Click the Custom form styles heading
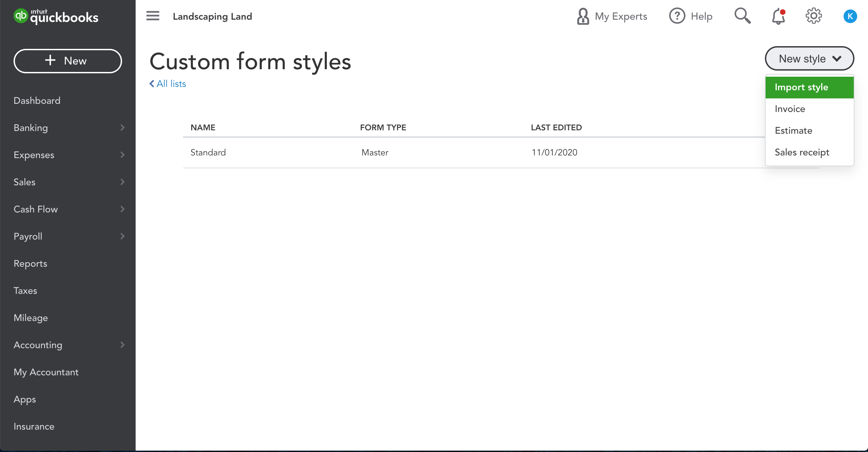 250,62
